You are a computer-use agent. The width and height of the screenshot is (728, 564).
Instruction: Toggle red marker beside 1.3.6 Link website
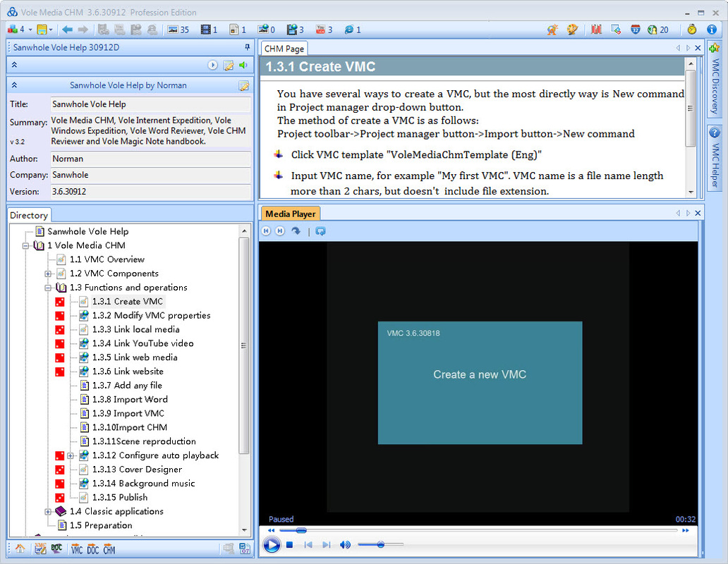60,372
